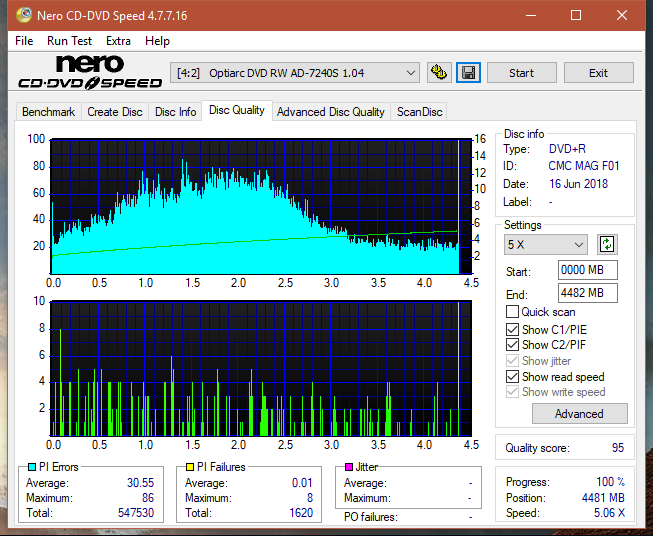This screenshot has width=653, height=536.
Task: Click the progress value 100 %
Action: click(611, 482)
